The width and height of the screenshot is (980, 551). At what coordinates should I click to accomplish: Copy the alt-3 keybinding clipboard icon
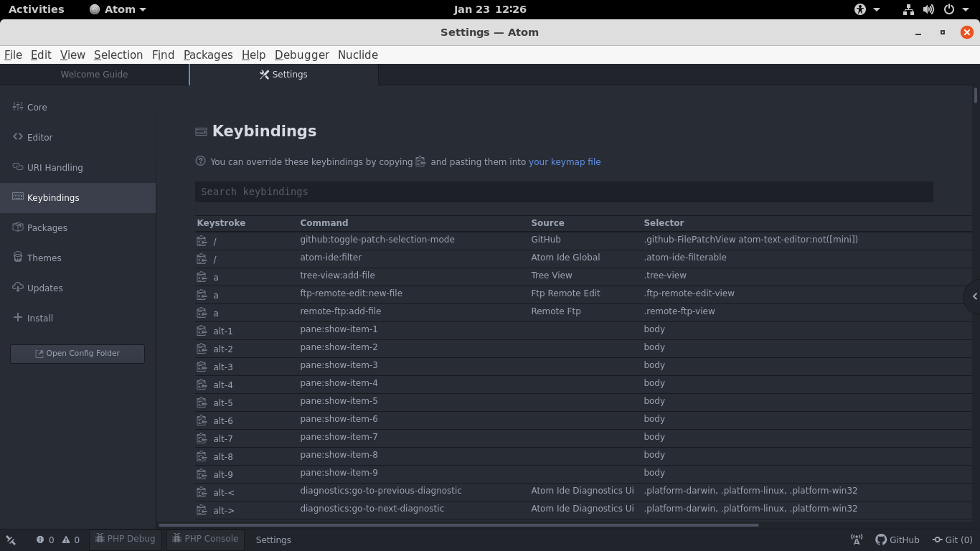[x=202, y=367]
